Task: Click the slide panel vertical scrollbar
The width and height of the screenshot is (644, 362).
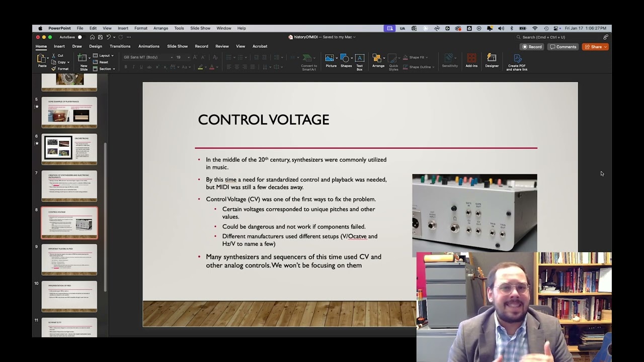Action: tap(105, 216)
